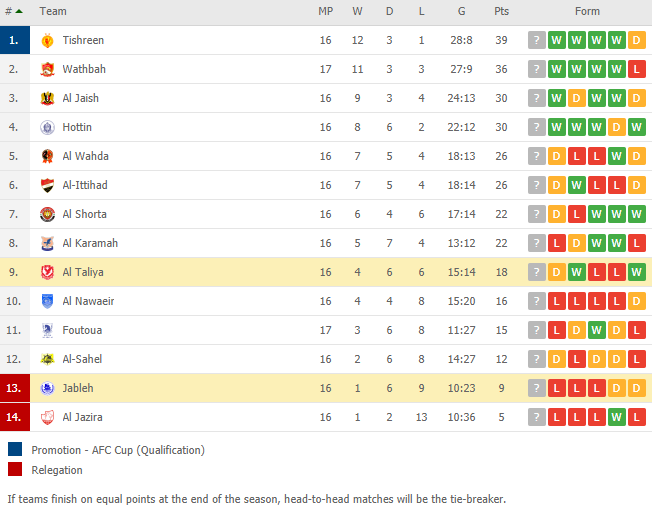The height and width of the screenshot is (508, 652).
Task: Open the Al Nawaeir team page
Action: coord(88,301)
